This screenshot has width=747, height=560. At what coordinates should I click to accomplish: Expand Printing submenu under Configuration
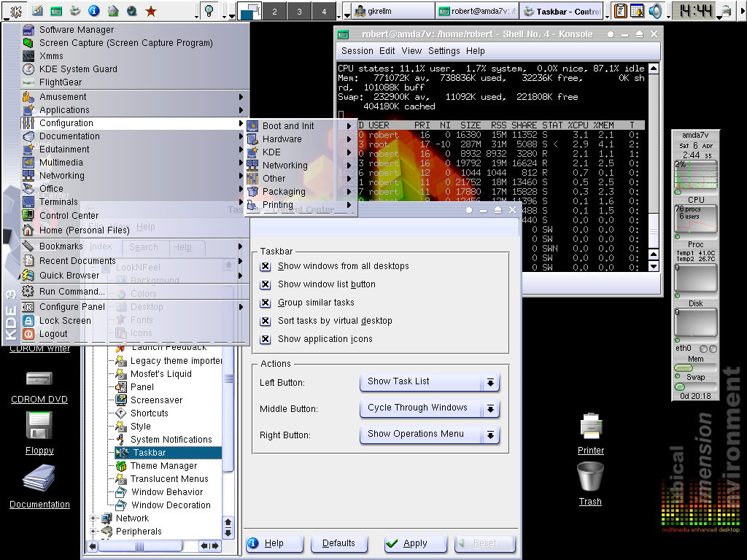pyautogui.click(x=300, y=205)
